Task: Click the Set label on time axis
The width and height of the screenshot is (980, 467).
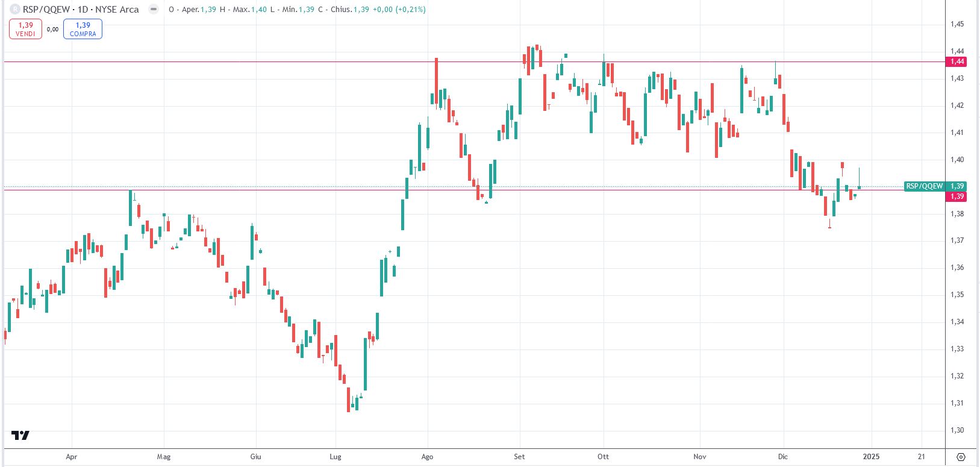Action: tap(519, 457)
